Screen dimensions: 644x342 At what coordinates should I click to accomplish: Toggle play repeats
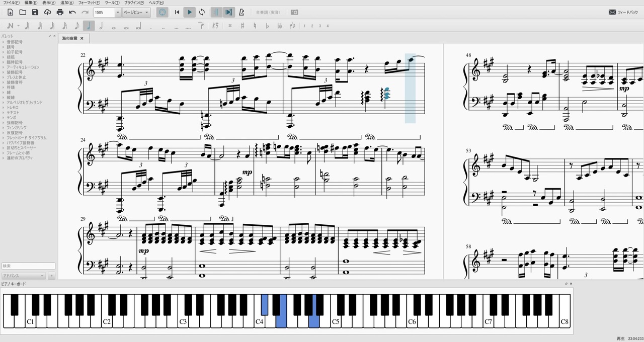(x=216, y=12)
